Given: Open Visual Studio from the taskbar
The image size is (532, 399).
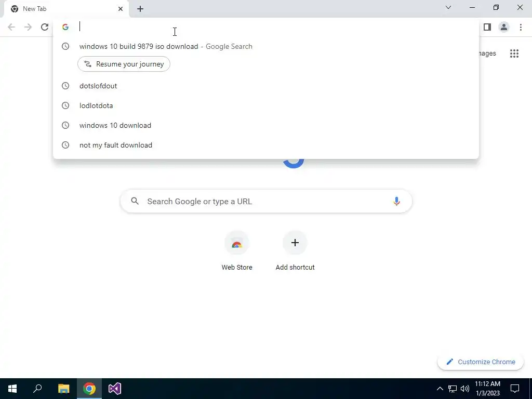Looking at the screenshot, I should click(x=115, y=389).
